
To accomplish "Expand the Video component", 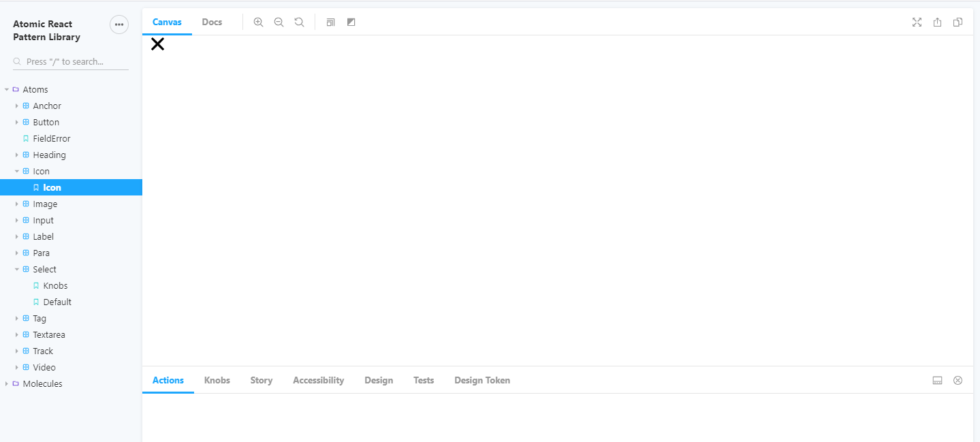I will 17,367.
